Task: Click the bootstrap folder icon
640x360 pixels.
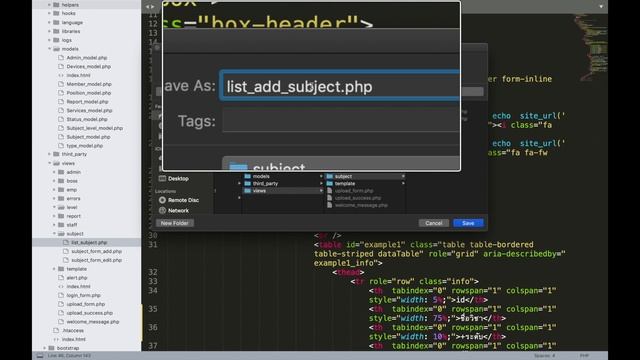Action: click(51, 348)
